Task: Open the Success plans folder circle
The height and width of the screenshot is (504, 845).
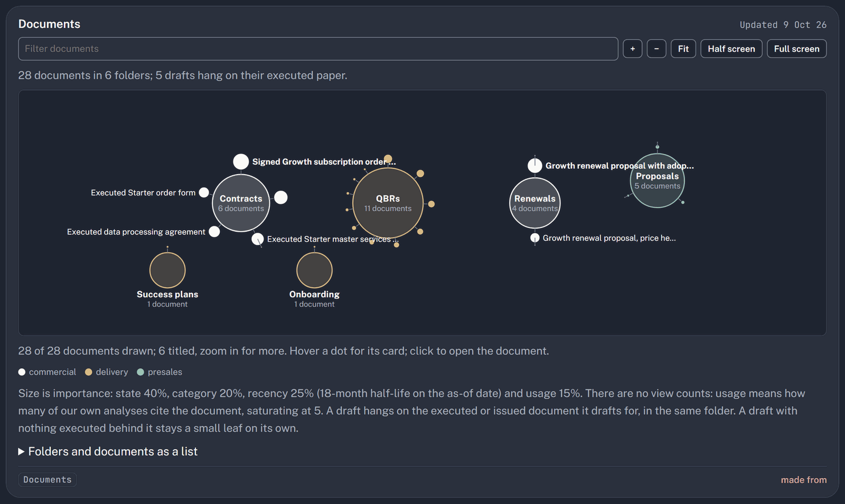Action: coord(167,270)
